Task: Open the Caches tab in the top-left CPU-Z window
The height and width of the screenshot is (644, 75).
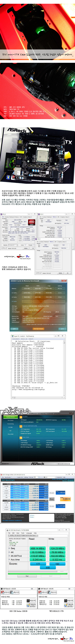Action: pos(7,217)
